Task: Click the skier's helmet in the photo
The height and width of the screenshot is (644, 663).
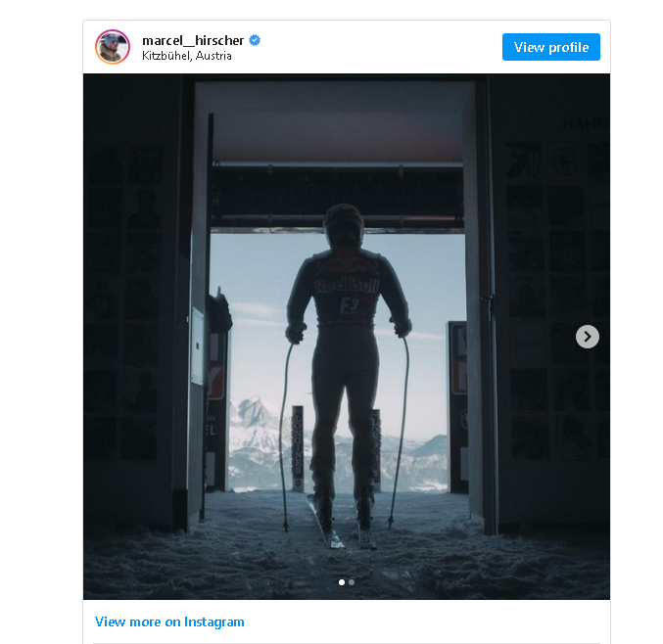Action: (344, 226)
